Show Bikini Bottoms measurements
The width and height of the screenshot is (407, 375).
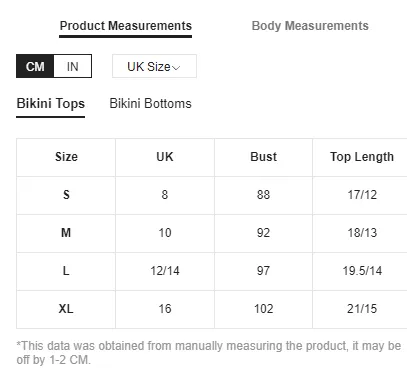coord(150,104)
